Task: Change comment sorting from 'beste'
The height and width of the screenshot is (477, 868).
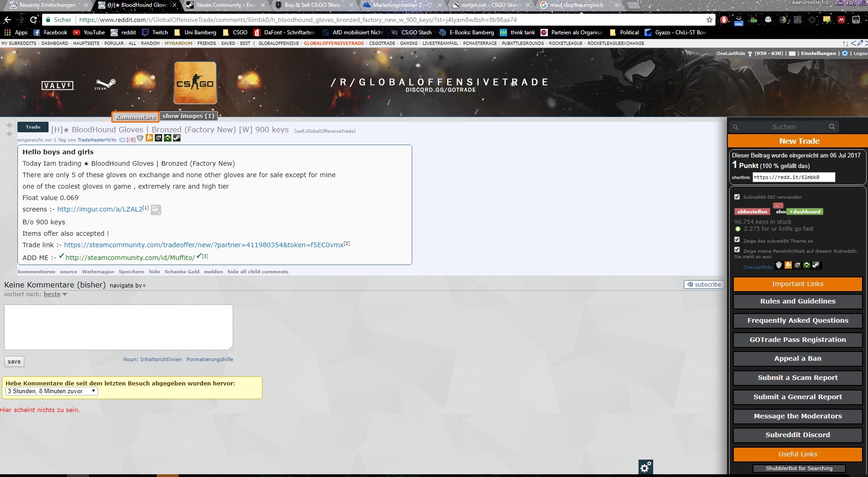Action: [x=55, y=294]
